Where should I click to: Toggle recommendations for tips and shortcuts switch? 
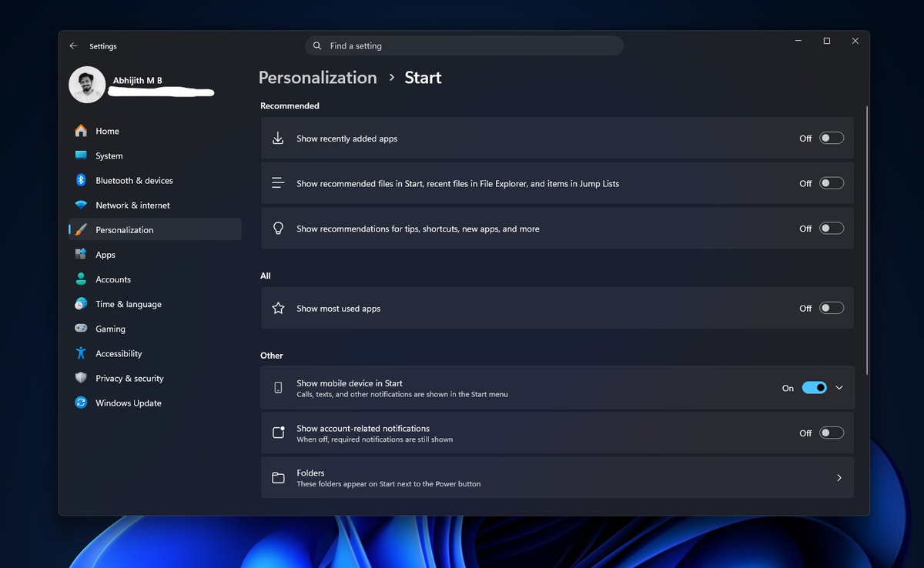tap(832, 229)
